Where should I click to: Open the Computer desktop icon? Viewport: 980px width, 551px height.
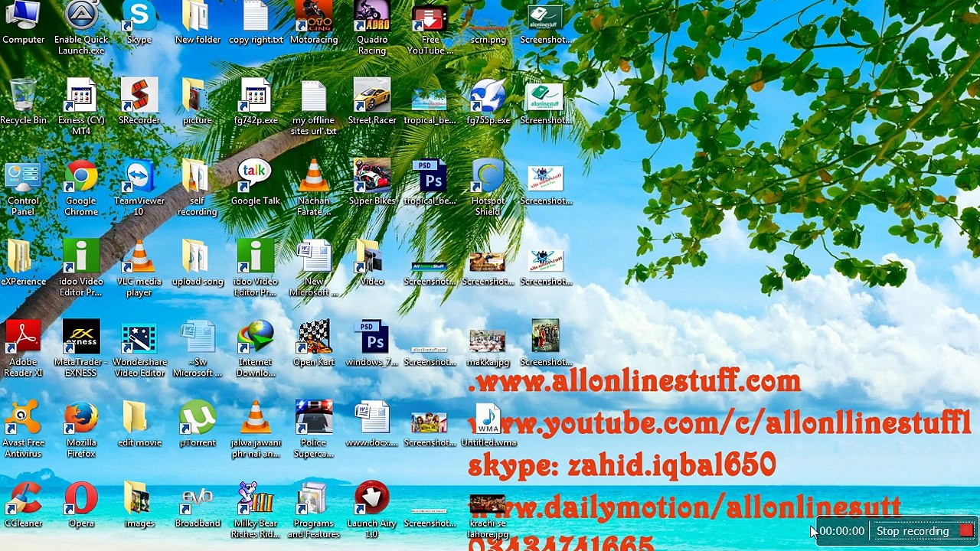23,23
